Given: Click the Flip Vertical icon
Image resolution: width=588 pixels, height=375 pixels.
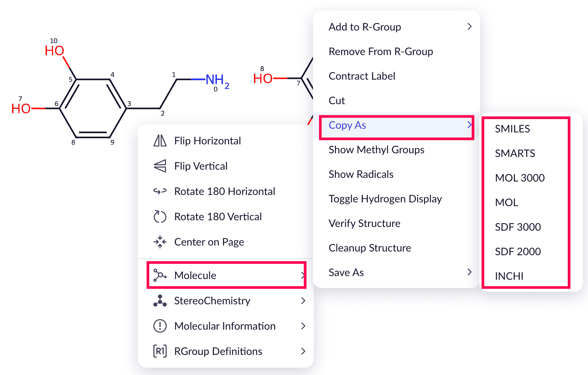Looking at the screenshot, I should [x=160, y=166].
